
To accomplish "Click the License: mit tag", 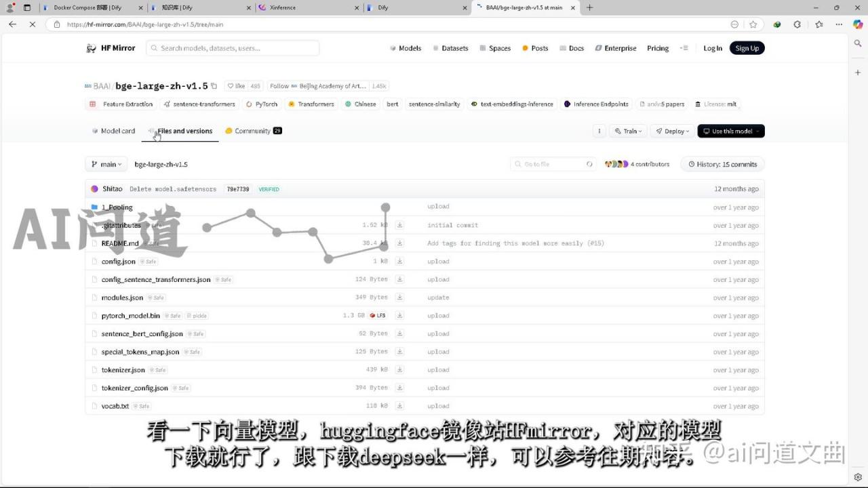I will point(715,104).
